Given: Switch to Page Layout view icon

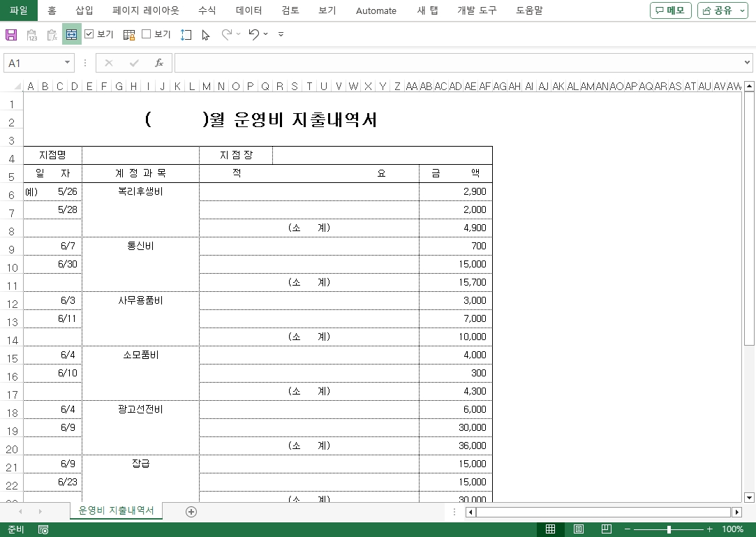Looking at the screenshot, I should [x=579, y=529].
